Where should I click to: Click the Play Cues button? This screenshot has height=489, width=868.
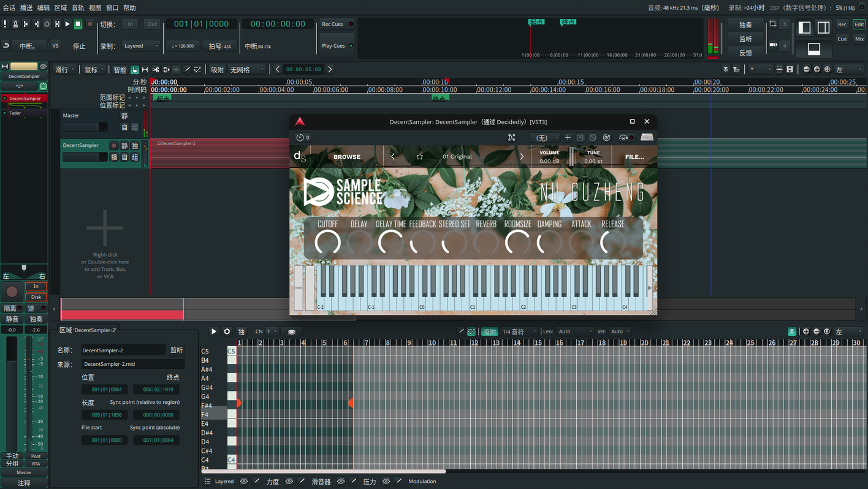coord(337,46)
